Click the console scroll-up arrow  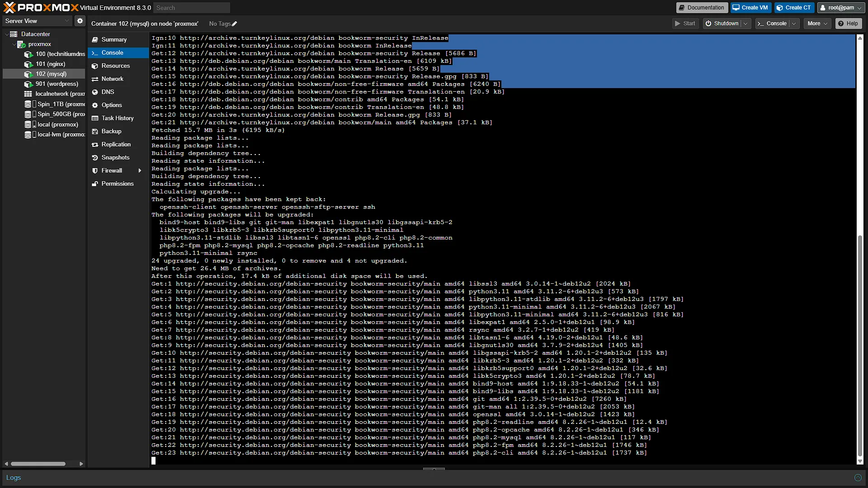860,38
